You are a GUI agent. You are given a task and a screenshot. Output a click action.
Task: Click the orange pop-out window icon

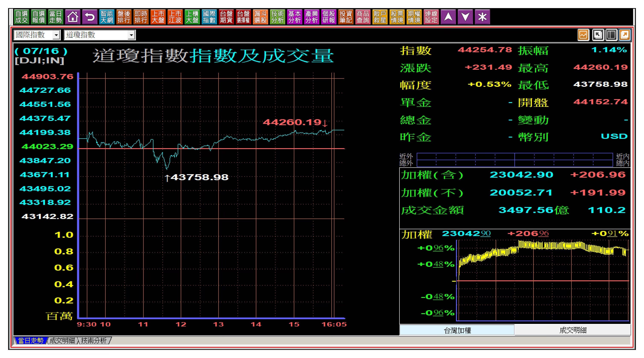point(625,35)
